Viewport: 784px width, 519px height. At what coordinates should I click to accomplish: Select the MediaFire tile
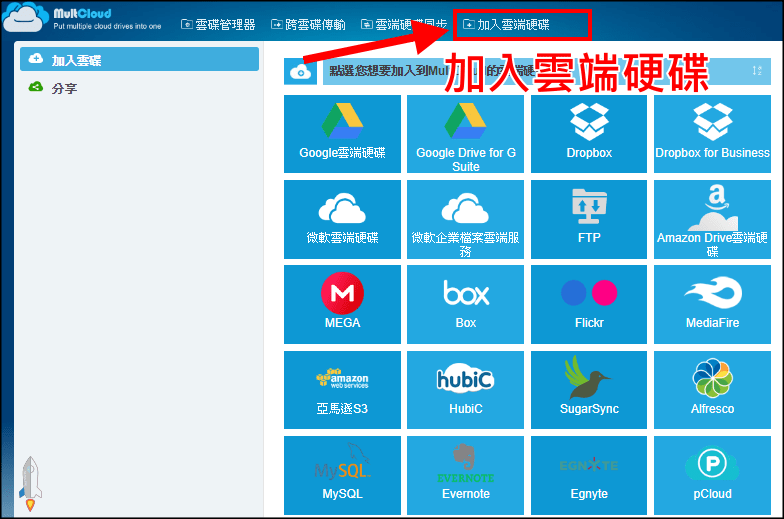click(712, 304)
